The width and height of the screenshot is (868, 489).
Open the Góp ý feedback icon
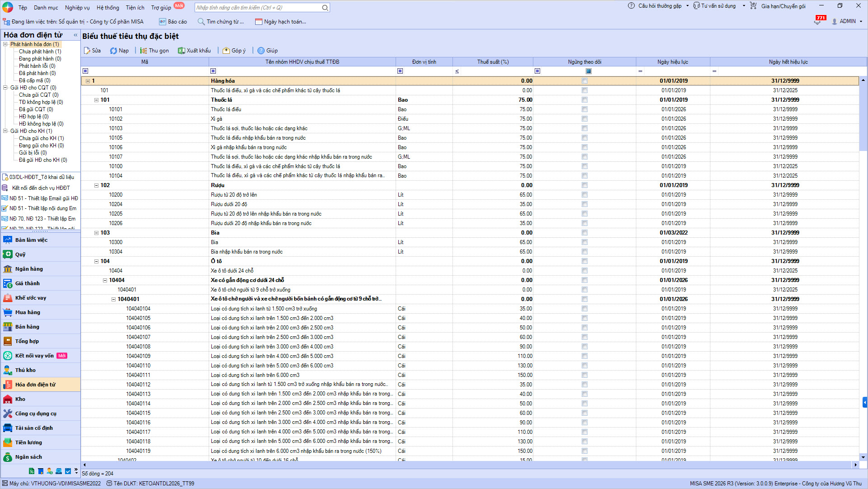pyautogui.click(x=226, y=51)
